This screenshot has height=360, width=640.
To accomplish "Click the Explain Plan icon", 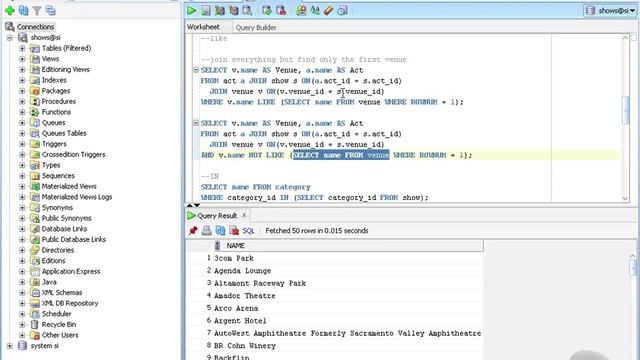I will click(220, 11).
